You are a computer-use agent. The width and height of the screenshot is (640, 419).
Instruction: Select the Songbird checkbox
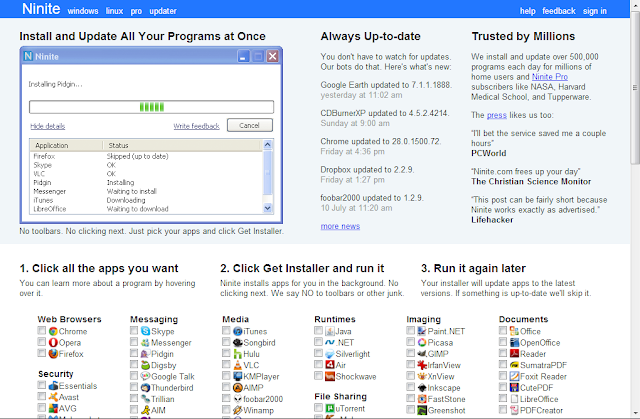[226, 341]
